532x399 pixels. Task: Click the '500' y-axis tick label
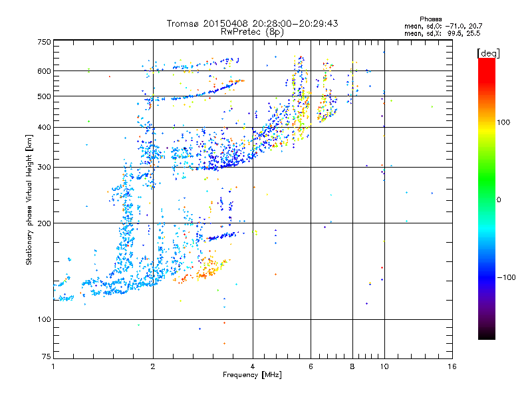[45, 96]
